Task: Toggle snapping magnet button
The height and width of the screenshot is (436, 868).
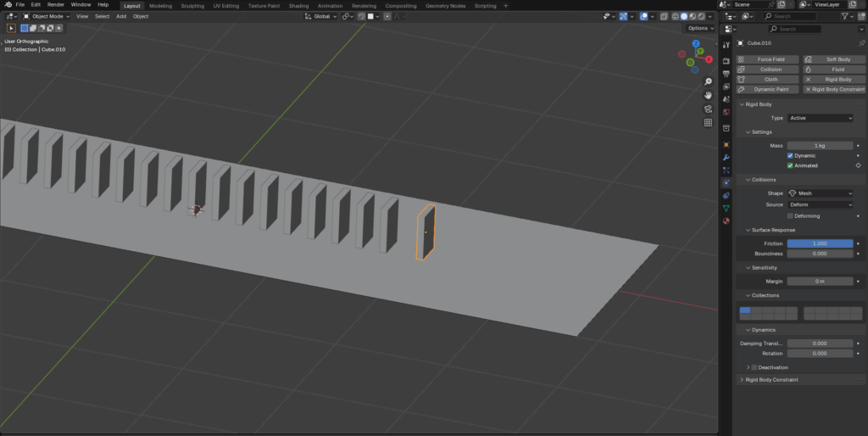Action: click(x=361, y=17)
